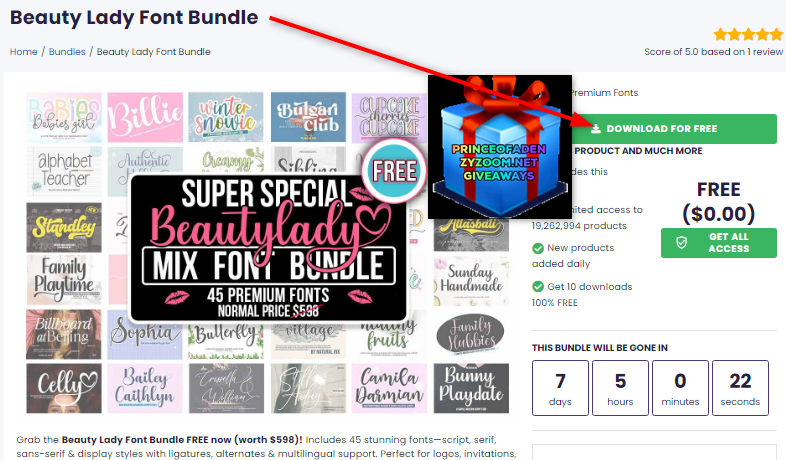
Task: Click the Super Special Beautylady bundle banner
Action: point(268,248)
